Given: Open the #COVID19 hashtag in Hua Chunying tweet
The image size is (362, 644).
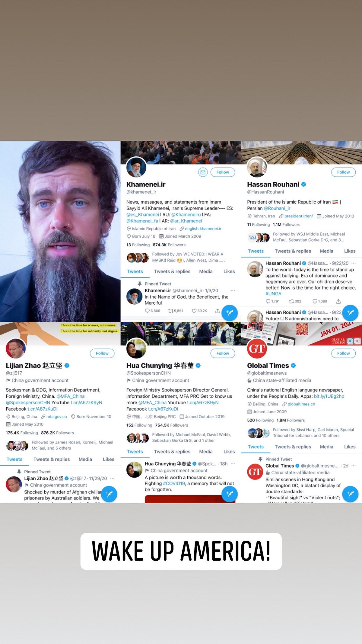Looking at the screenshot, I should pyautogui.click(x=174, y=483).
